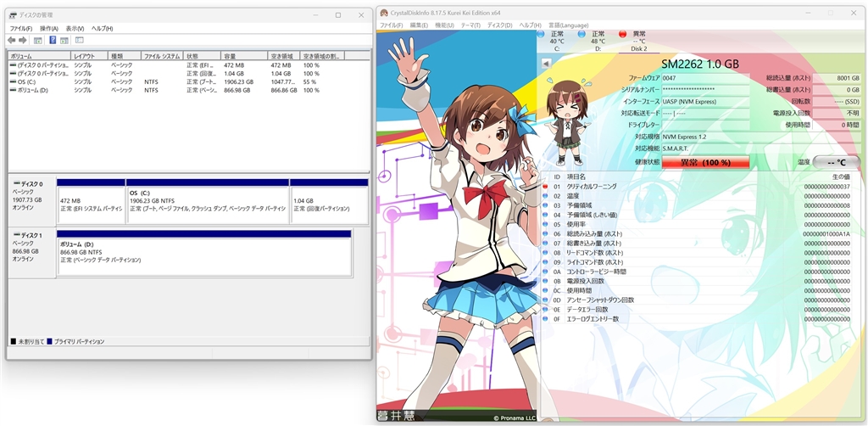Click the 55 % free percentage cell

click(x=310, y=81)
